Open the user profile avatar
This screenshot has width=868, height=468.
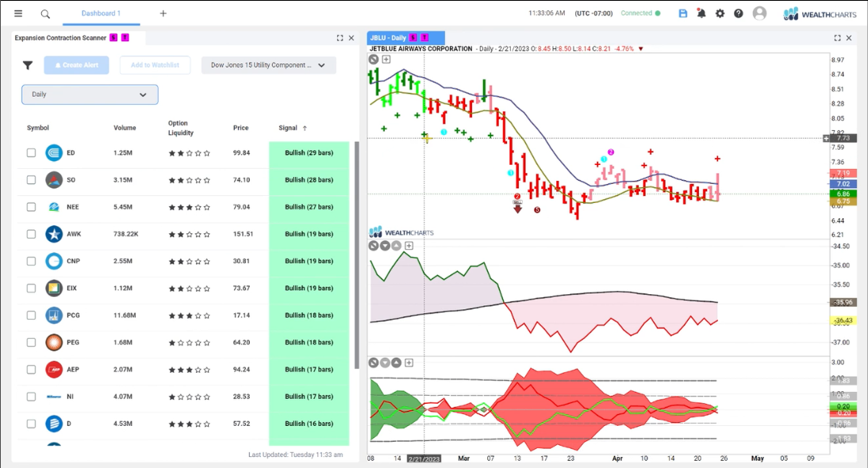click(x=759, y=13)
